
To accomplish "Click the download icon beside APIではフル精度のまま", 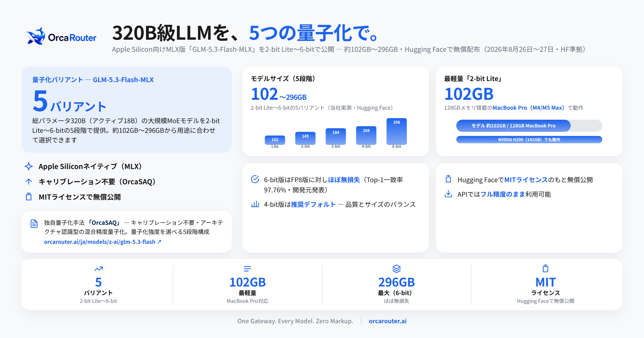I will point(448,194).
